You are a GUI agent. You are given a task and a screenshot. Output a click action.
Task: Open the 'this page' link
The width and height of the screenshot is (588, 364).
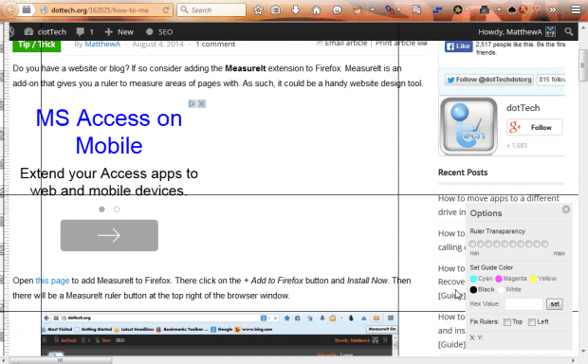coord(52,281)
